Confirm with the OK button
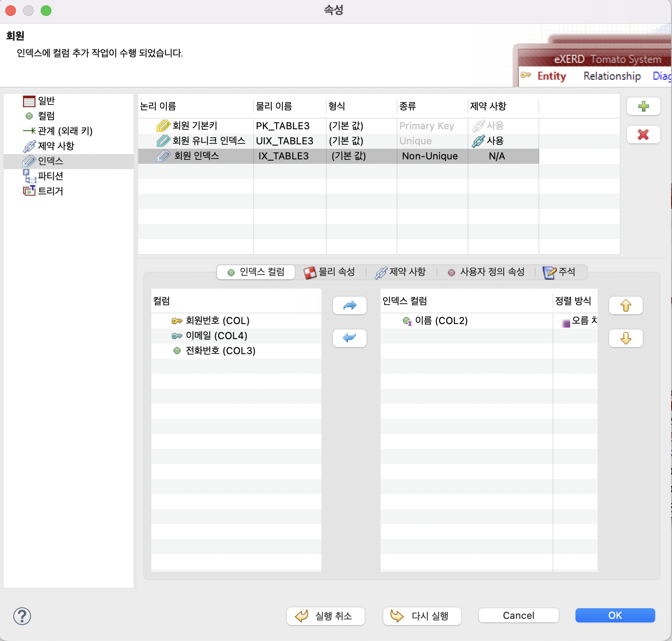The height and width of the screenshot is (641, 672). click(x=615, y=615)
